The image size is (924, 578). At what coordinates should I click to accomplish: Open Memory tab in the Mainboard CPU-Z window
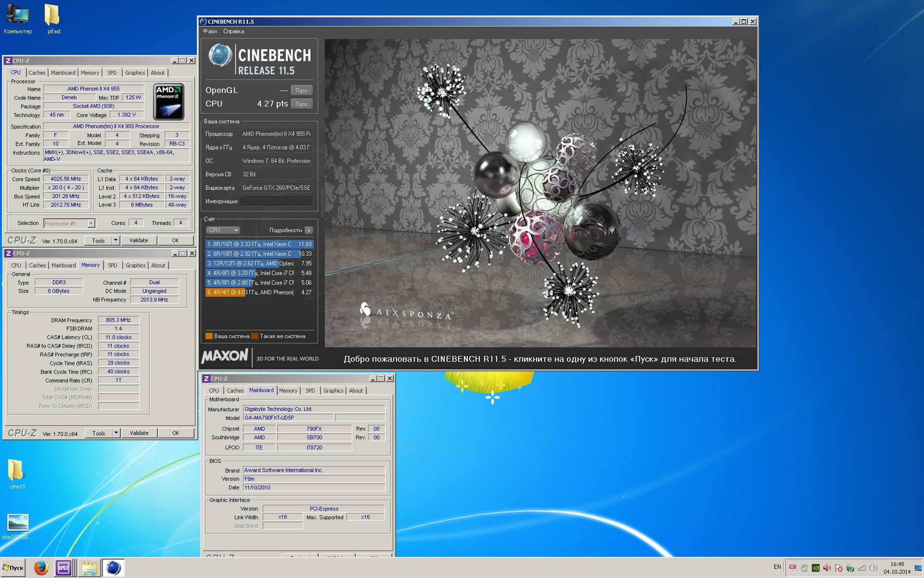click(x=288, y=391)
